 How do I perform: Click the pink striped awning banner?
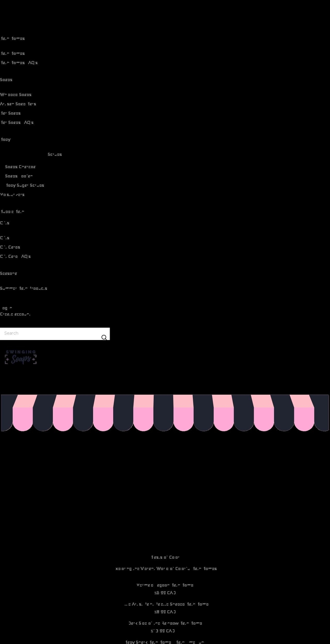coord(165,413)
